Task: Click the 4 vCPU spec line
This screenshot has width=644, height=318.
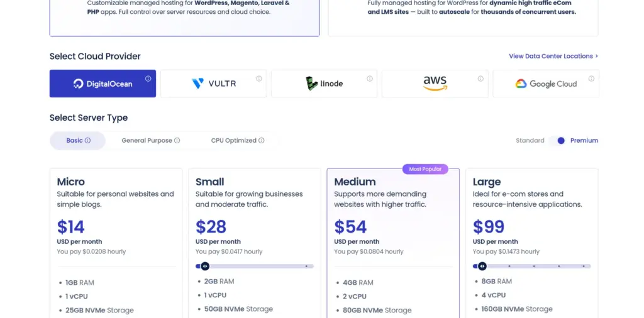Action: (493, 295)
